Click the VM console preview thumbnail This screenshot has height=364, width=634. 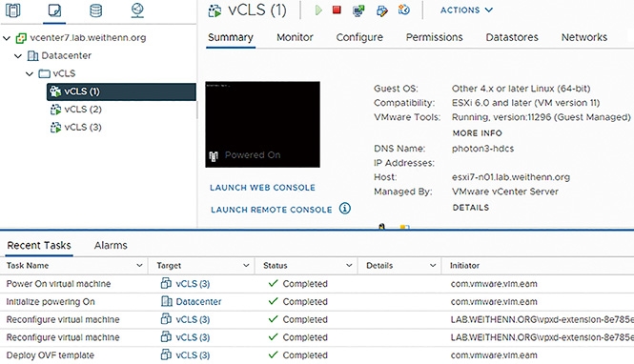point(262,125)
